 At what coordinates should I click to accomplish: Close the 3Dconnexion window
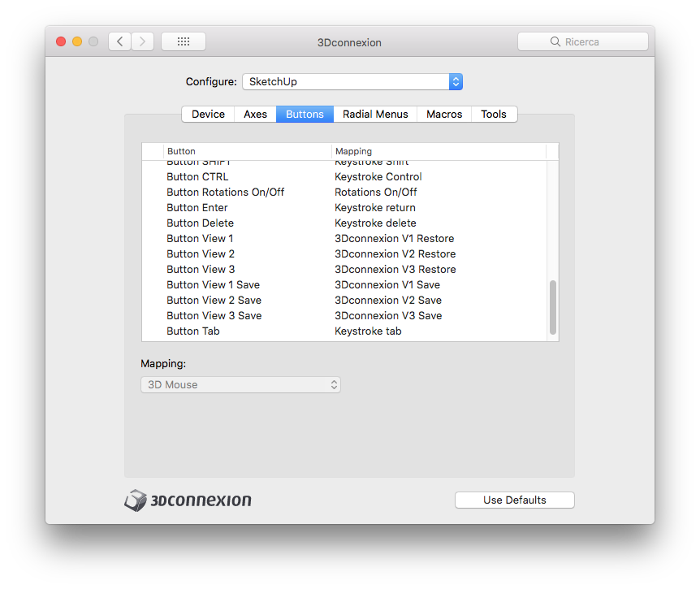[x=61, y=41]
